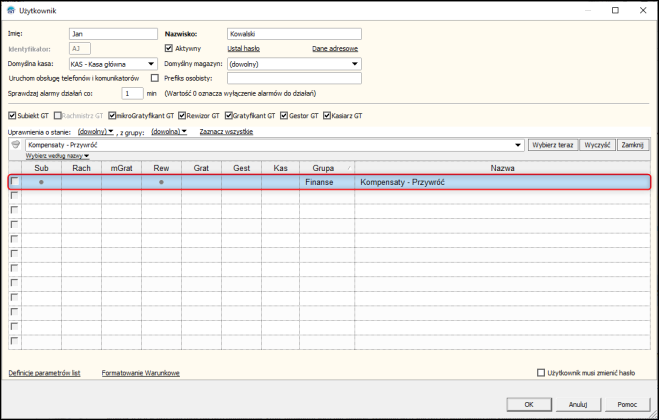
Task: Expand the Wybierz według nazwy menu
Action: [57, 156]
